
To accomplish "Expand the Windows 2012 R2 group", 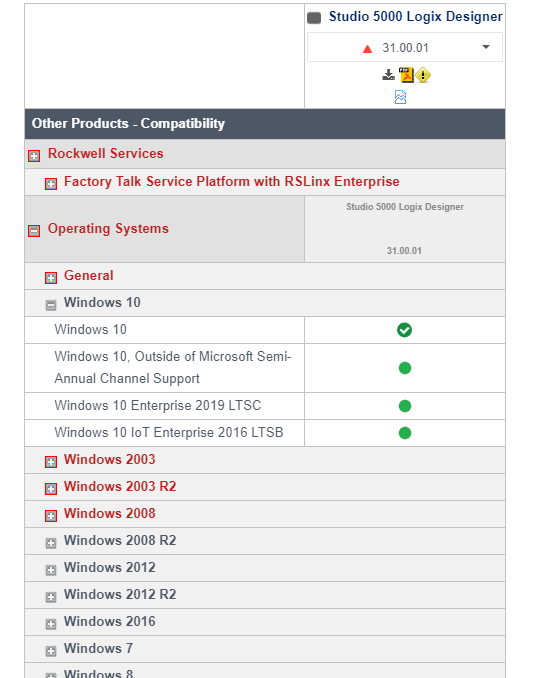I will tap(51, 597).
